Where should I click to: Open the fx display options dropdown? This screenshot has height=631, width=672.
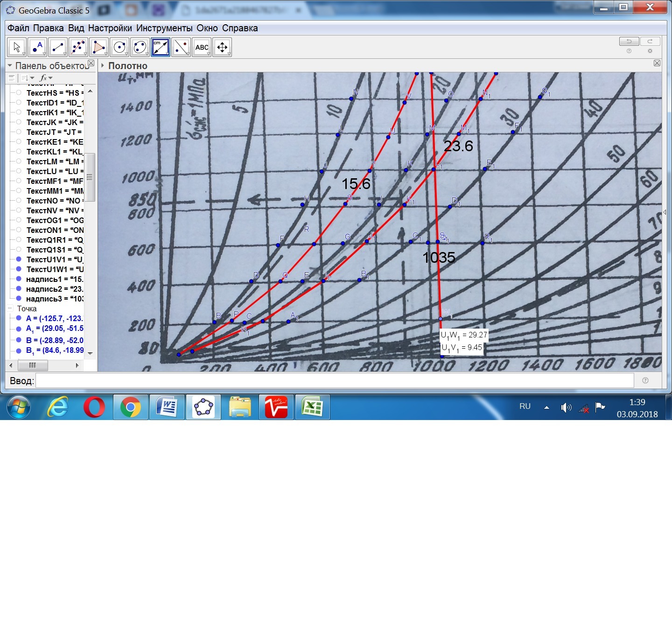click(x=46, y=78)
